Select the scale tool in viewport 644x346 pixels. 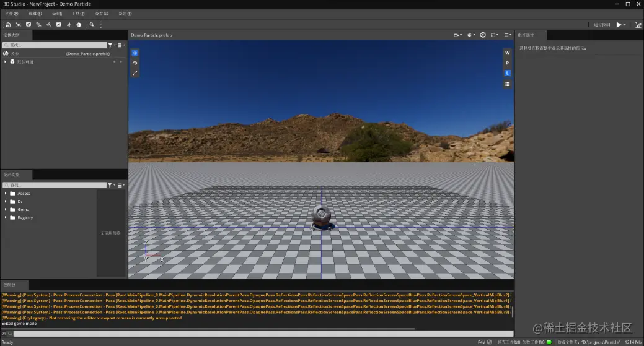pos(135,73)
